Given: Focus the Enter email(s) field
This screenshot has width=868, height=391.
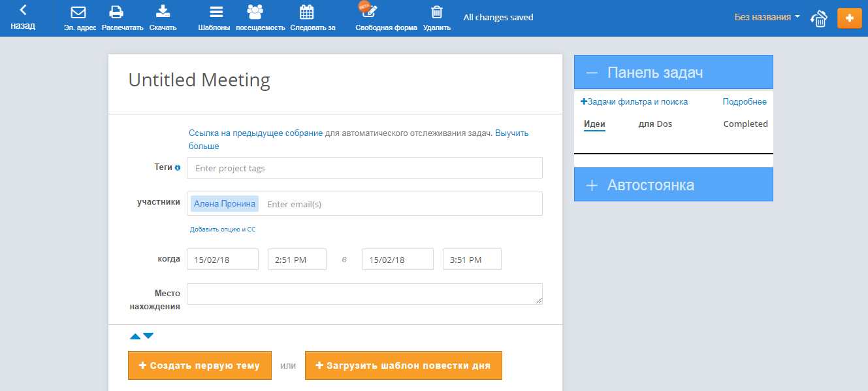Looking at the screenshot, I should click(x=402, y=204).
